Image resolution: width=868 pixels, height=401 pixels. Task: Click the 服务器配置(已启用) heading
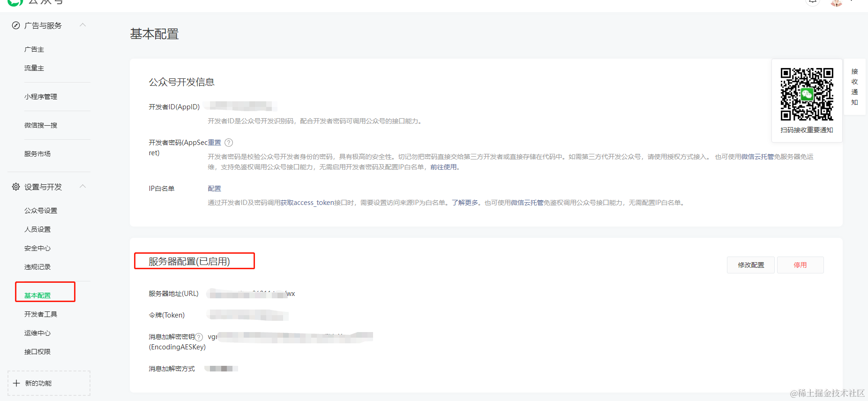(x=189, y=261)
